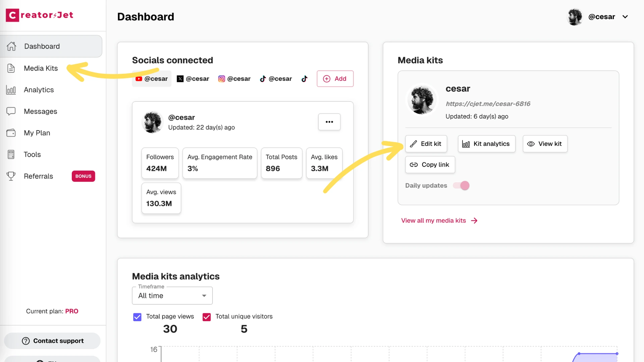
Task: Select the Tools icon in the sidebar
Action: [x=11, y=154]
